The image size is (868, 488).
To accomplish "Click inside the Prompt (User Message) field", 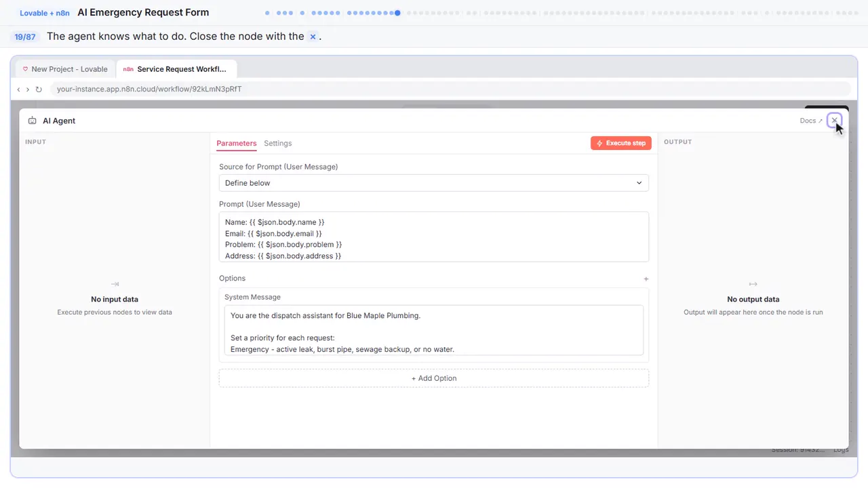I will pyautogui.click(x=434, y=237).
